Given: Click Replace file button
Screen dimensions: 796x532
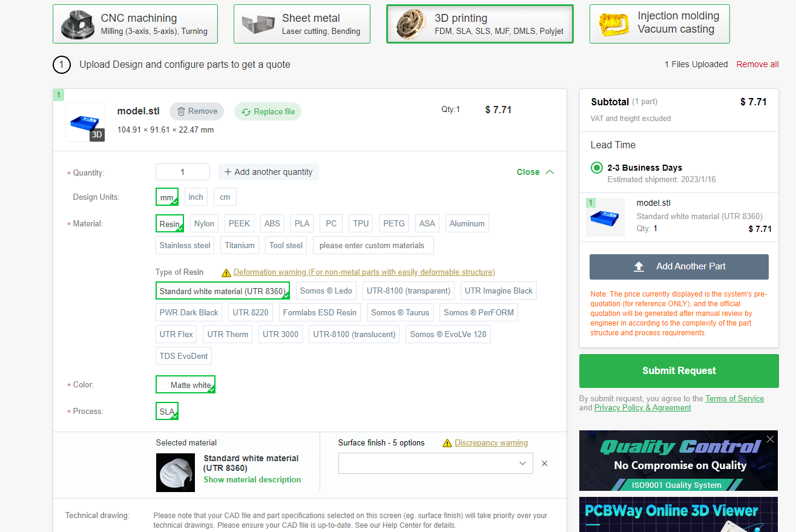Looking at the screenshot, I should 268,111.
